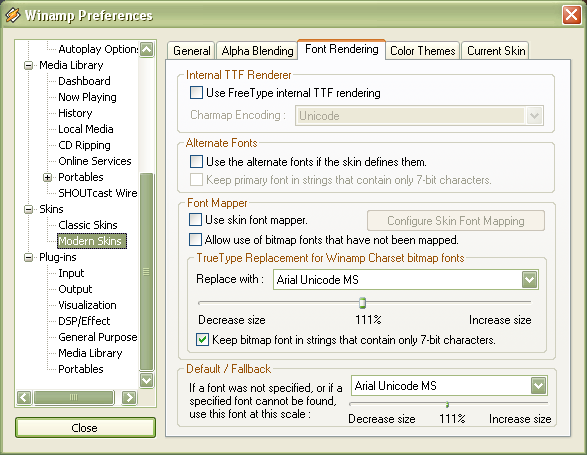
Task: Expand the Portables node under Media Library
Action: [x=47, y=178]
